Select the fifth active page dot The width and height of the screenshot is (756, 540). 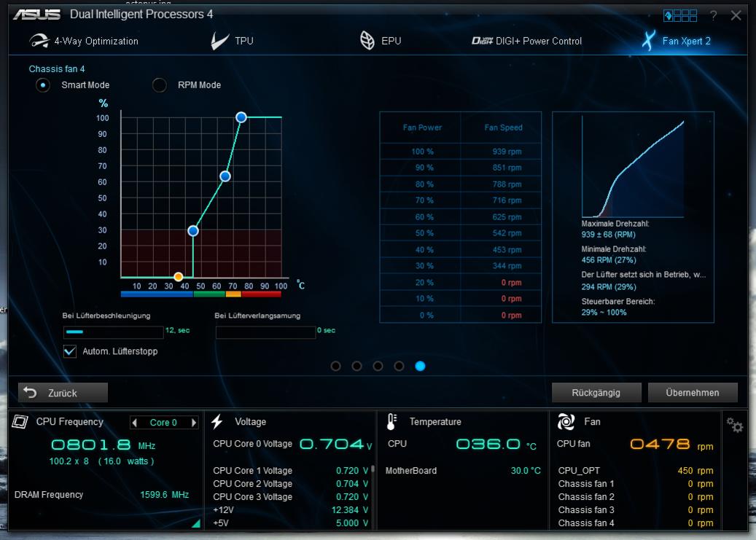[420, 366]
